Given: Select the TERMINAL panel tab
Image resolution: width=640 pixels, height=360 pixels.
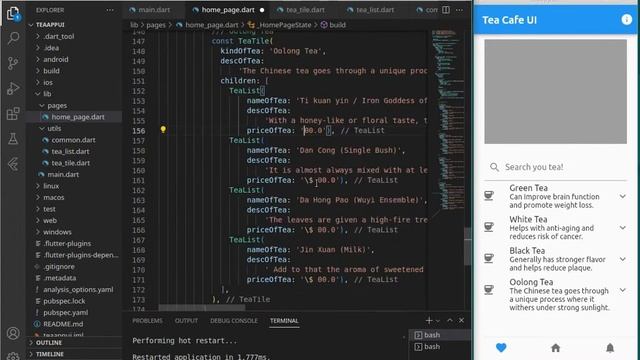Looking at the screenshot, I should [284, 321].
